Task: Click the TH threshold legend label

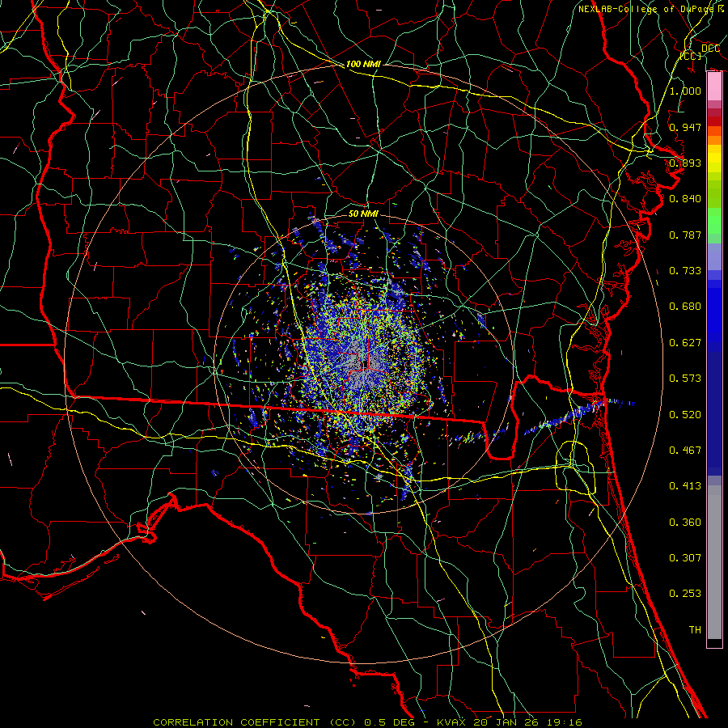Action: (695, 630)
